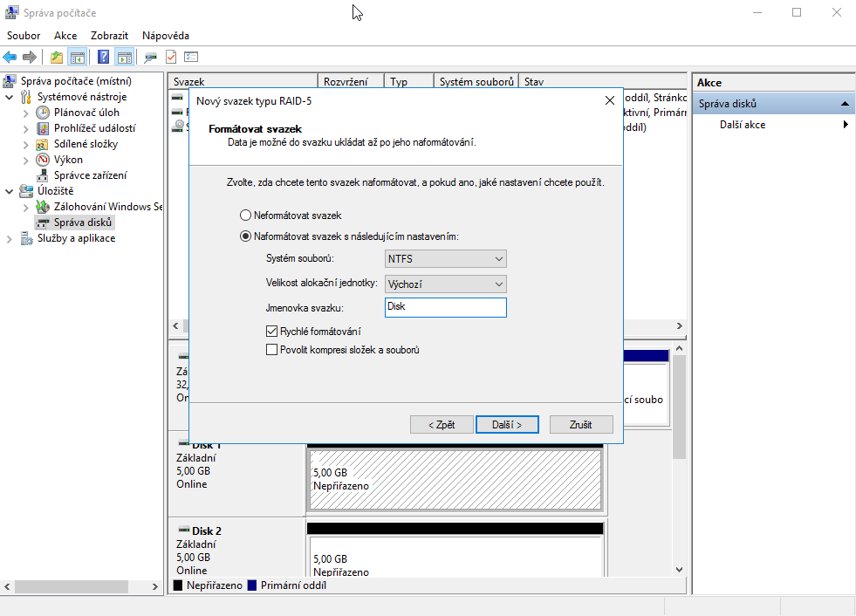Toggle the console tree show/hide icon
Image resolution: width=856 pixels, height=616 pixels.
click(x=78, y=57)
